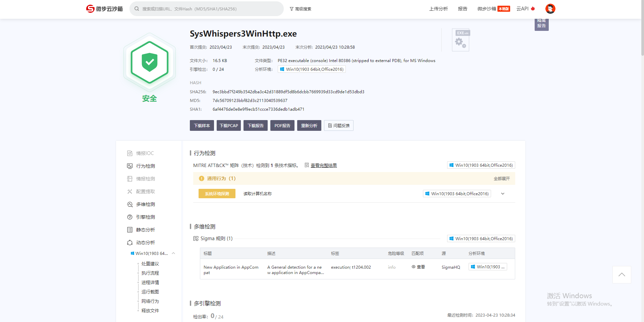The height and width of the screenshot is (322, 644).
Task: Open 动态分析 from the sidebar
Action: pyautogui.click(x=145, y=242)
